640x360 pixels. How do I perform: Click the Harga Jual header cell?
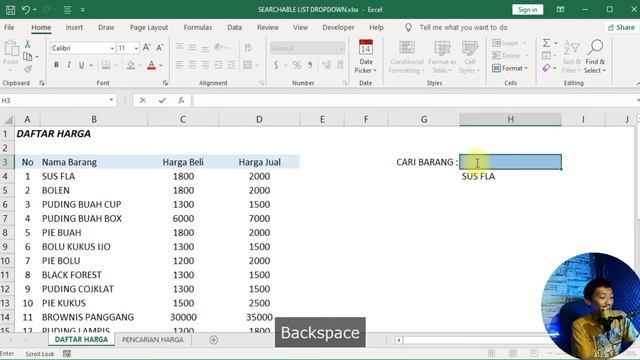260,162
